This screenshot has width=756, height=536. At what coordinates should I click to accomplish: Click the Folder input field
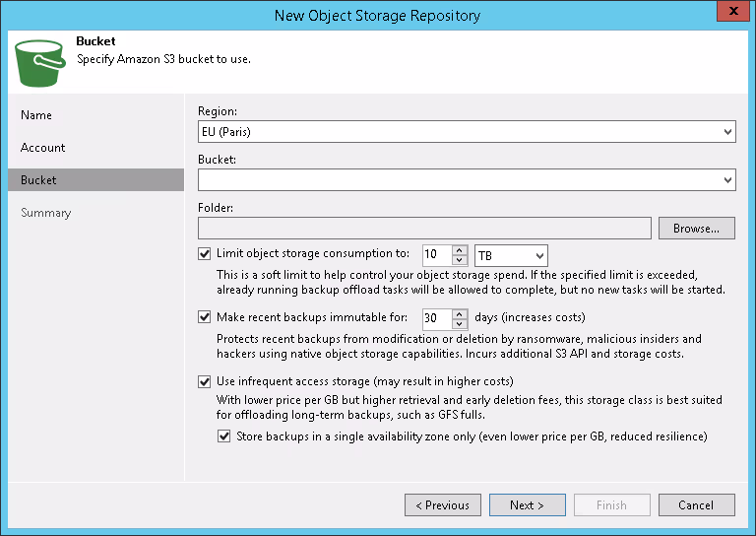coord(424,229)
